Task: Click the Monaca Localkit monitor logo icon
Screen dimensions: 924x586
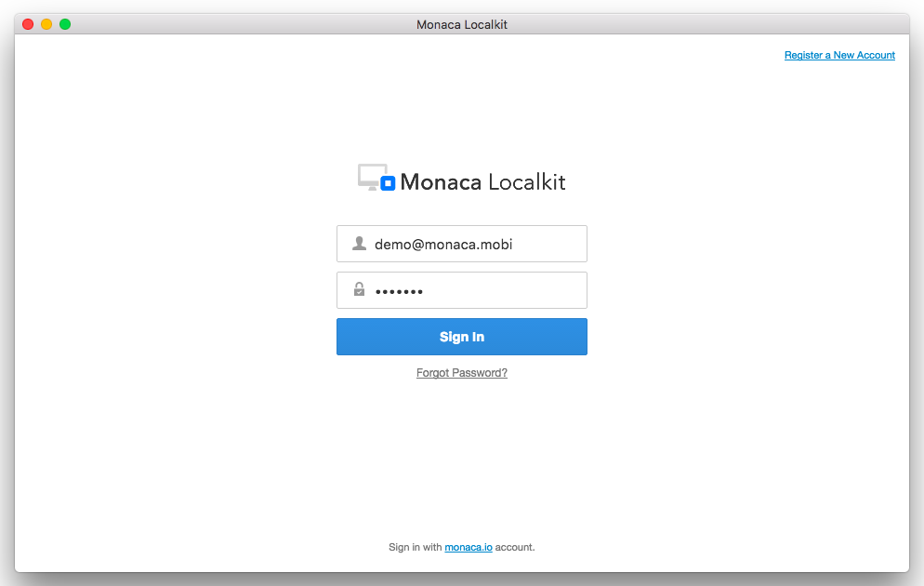Action: tap(376, 178)
